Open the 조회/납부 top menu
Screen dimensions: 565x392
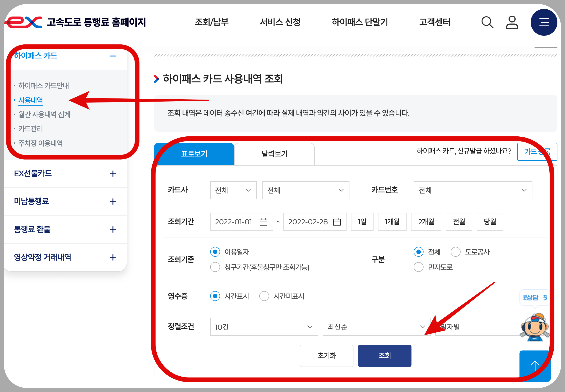212,22
